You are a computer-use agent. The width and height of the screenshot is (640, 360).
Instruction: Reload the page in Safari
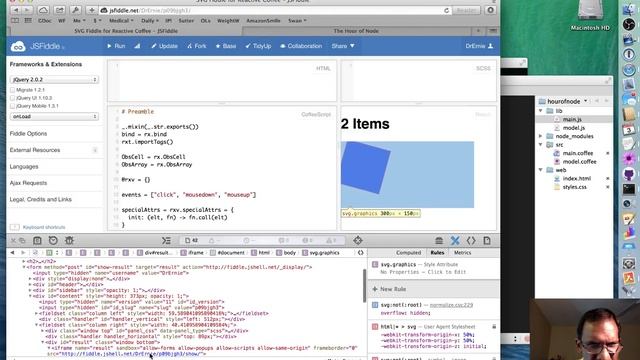point(446,10)
